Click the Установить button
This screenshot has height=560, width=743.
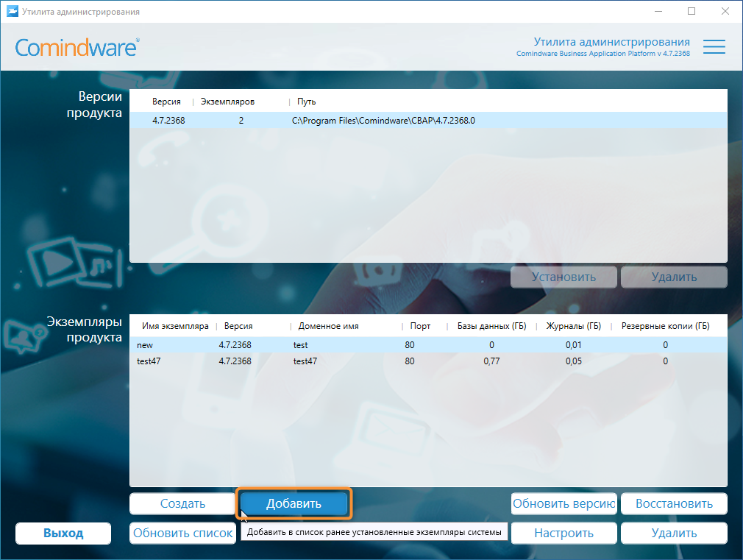pyautogui.click(x=564, y=277)
